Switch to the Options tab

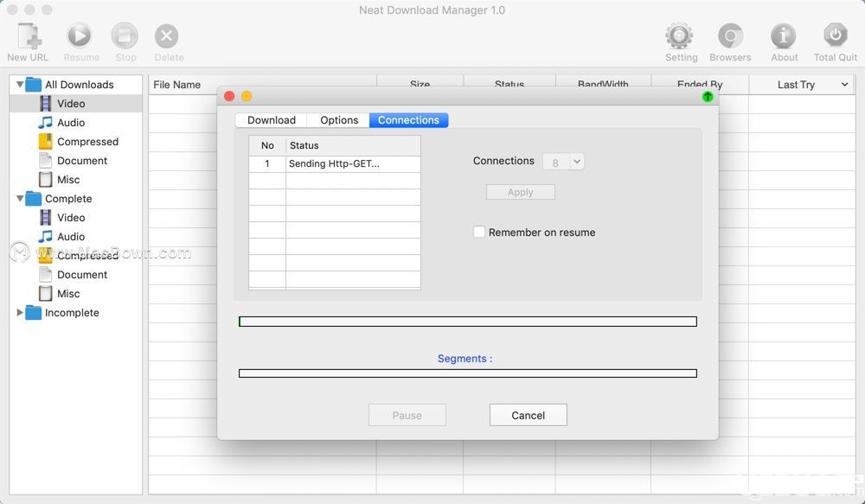339,120
